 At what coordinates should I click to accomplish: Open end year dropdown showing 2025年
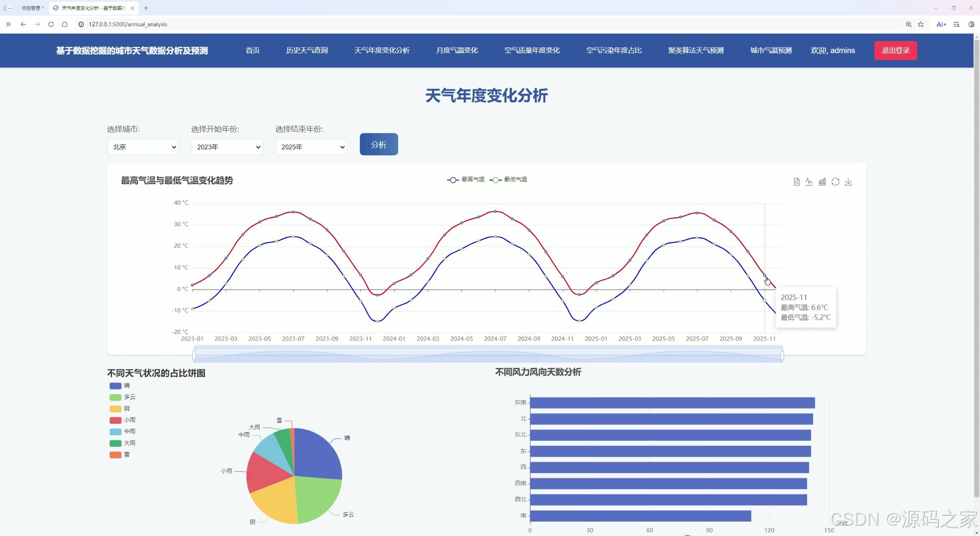click(x=311, y=147)
